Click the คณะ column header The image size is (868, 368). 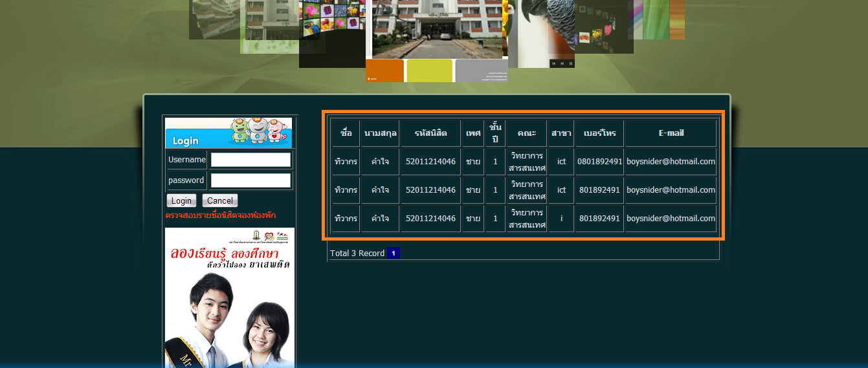pyautogui.click(x=527, y=133)
